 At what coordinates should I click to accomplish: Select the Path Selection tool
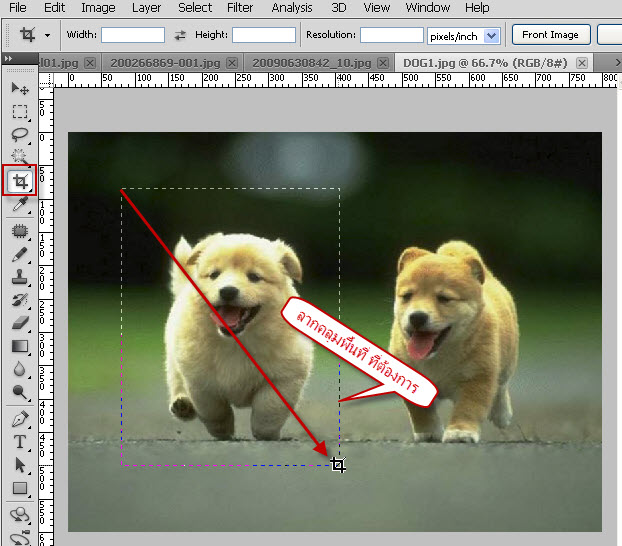pyautogui.click(x=20, y=465)
